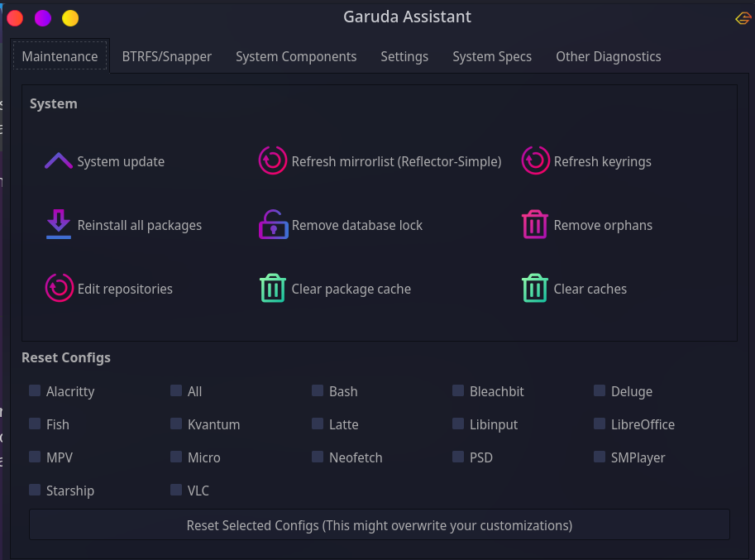Toggle the Deluge checkbox

pyautogui.click(x=600, y=390)
